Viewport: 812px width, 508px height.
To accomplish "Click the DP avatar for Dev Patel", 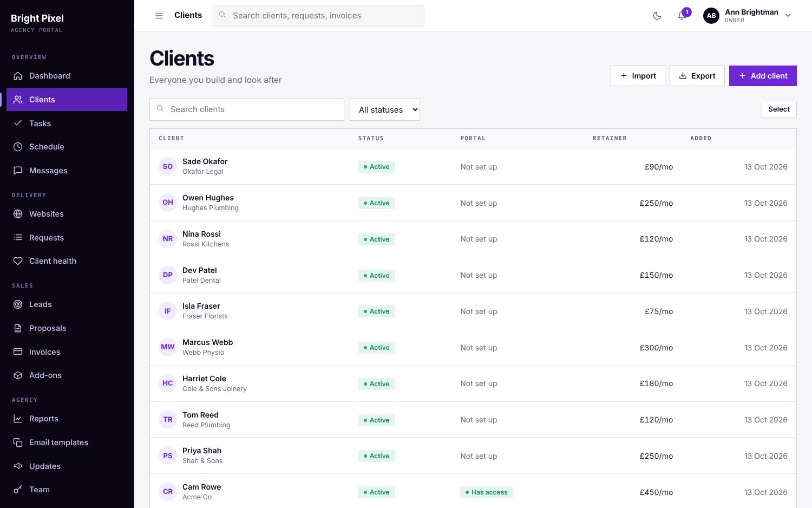I will 168,275.
